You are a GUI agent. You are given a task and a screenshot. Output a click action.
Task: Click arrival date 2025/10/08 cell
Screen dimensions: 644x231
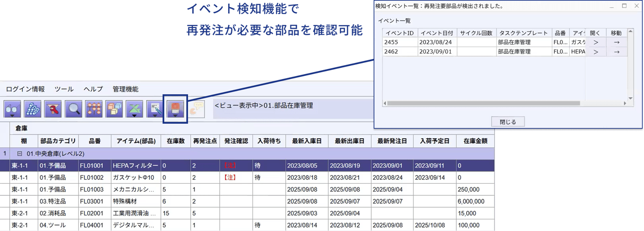[434, 226]
